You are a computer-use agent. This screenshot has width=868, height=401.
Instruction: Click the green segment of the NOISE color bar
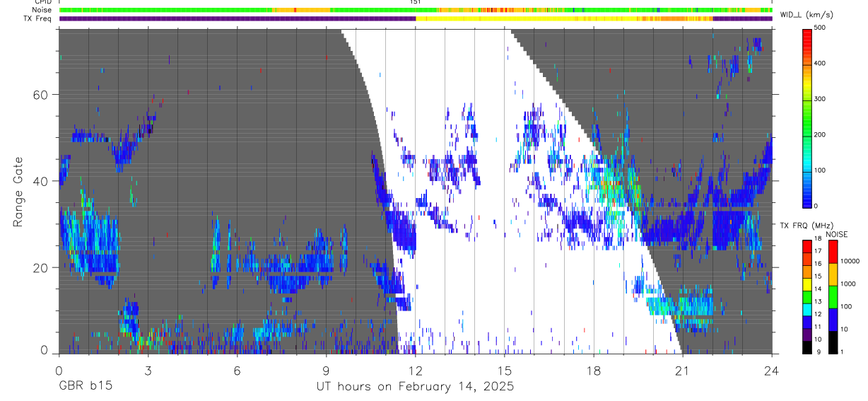833,297
